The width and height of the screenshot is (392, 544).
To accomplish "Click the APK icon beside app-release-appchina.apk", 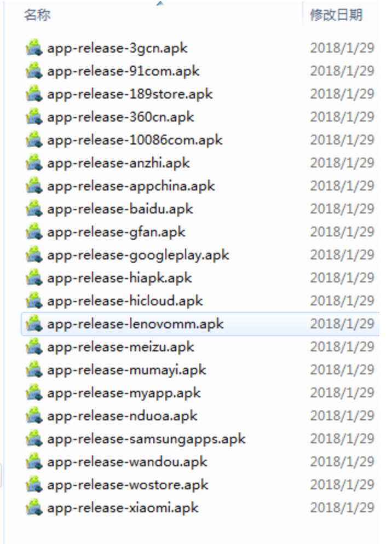I will pyautogui.click(x=34, y=186).
